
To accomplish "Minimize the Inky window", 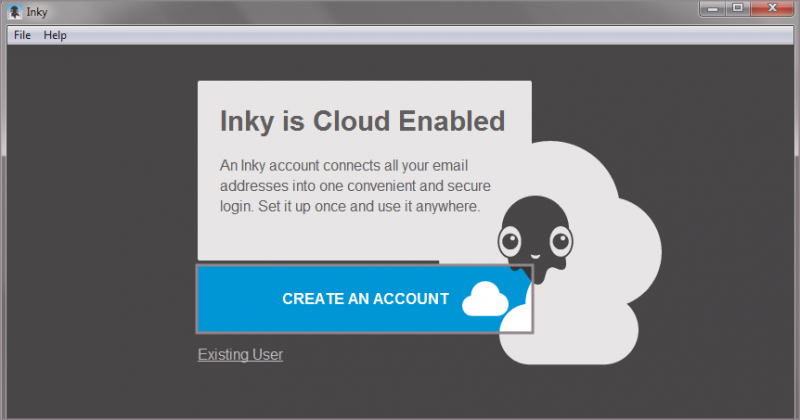I will point(712,8).
